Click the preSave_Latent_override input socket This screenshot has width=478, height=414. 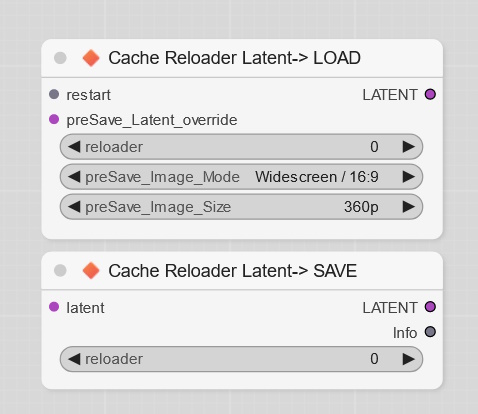(54, 119)
